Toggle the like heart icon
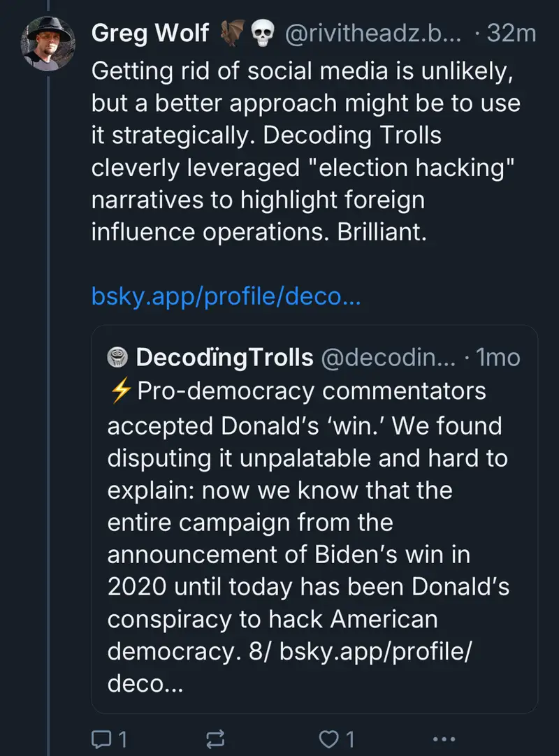The height and width of the screenshot is (756, 559). click(x=327, y=739)
